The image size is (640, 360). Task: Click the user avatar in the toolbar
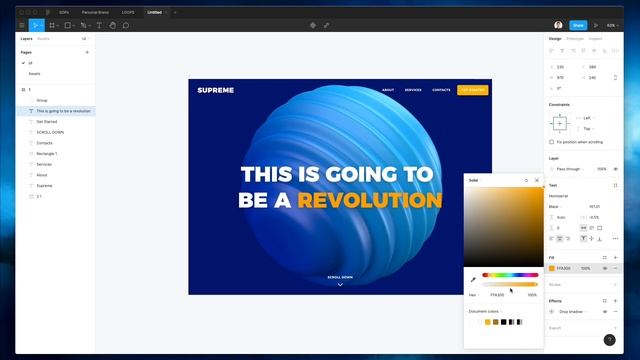tap(558, 25)
